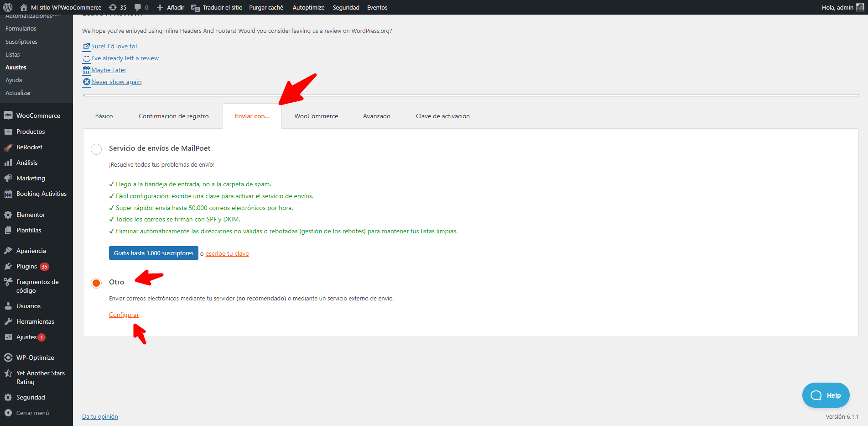Click the Cerrar menú collapse arrow icon
This screenshot has width=868, height=426.
coord(8,413)
